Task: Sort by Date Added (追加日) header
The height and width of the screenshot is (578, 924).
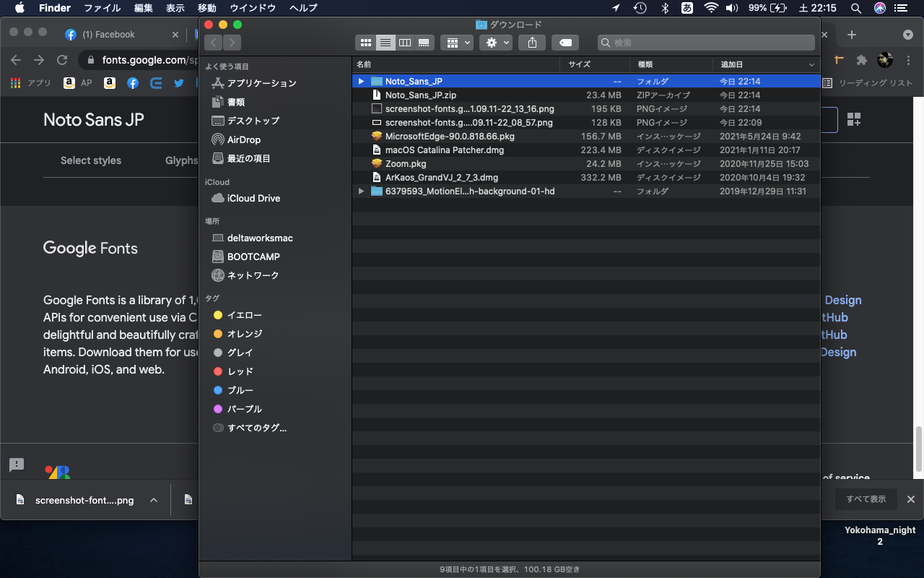Action: coord(767,64)
